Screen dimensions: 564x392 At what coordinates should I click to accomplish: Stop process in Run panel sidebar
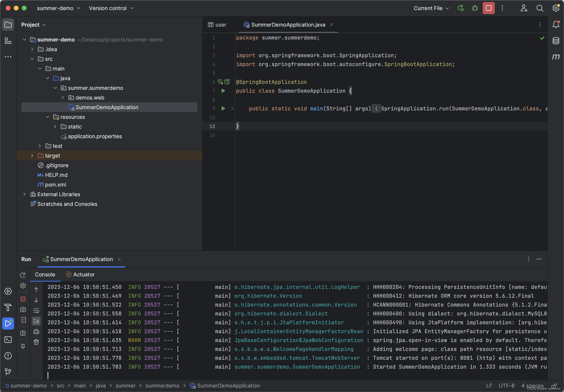(23, 299)
